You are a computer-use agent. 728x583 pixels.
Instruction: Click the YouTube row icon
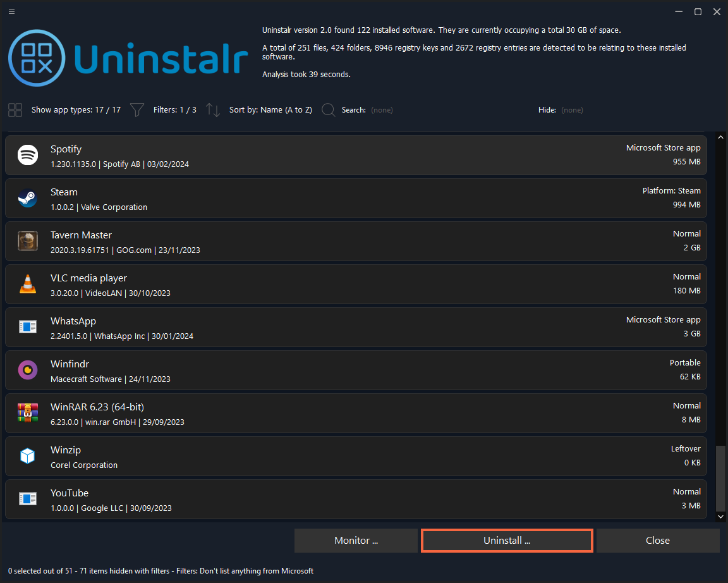[x=28, y=499]
